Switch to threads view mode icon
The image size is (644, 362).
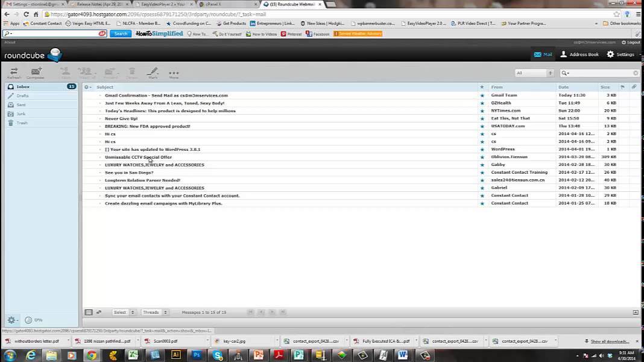(x=99, y=313)
